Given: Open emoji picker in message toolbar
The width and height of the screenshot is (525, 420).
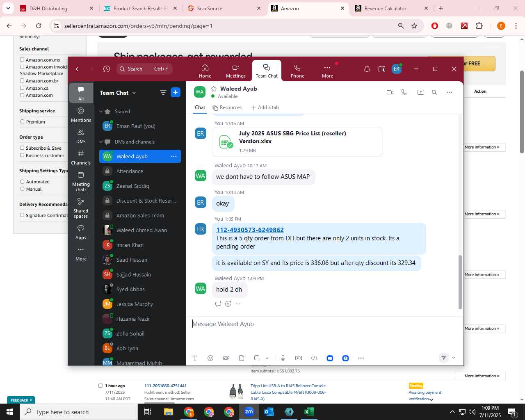Looking at the screenshot, I should pyautogui.click(x=210, y=358).
